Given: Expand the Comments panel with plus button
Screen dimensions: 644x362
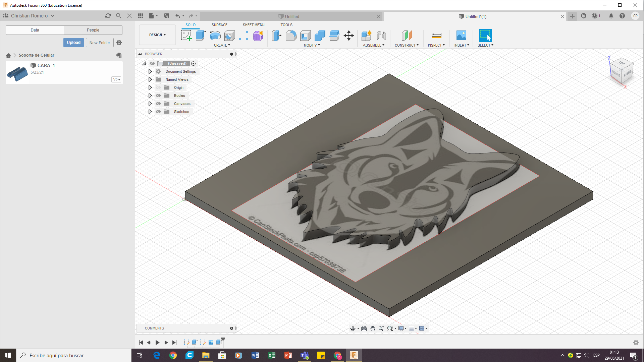Looking at the screenshot, I should point(231,328).
